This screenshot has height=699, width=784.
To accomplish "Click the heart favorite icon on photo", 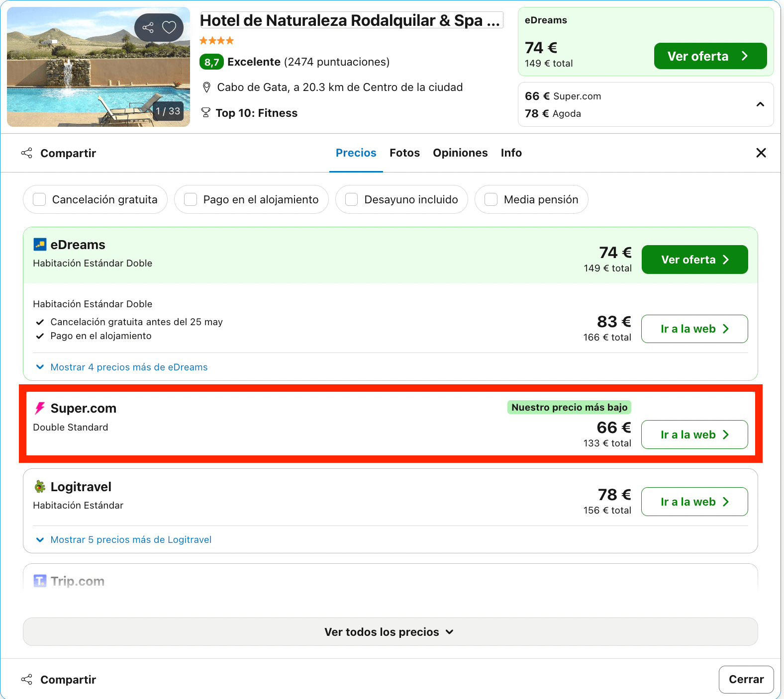I will point(169,27).
